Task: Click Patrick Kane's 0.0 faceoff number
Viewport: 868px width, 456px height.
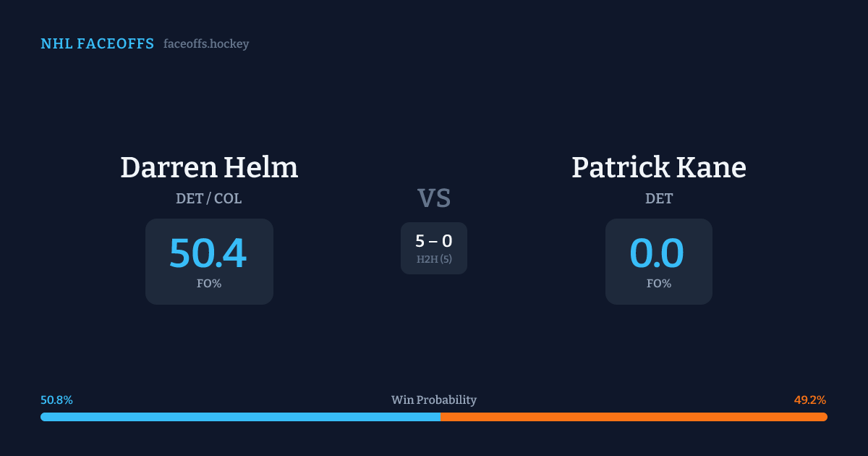Action: (x=657, y=253)
